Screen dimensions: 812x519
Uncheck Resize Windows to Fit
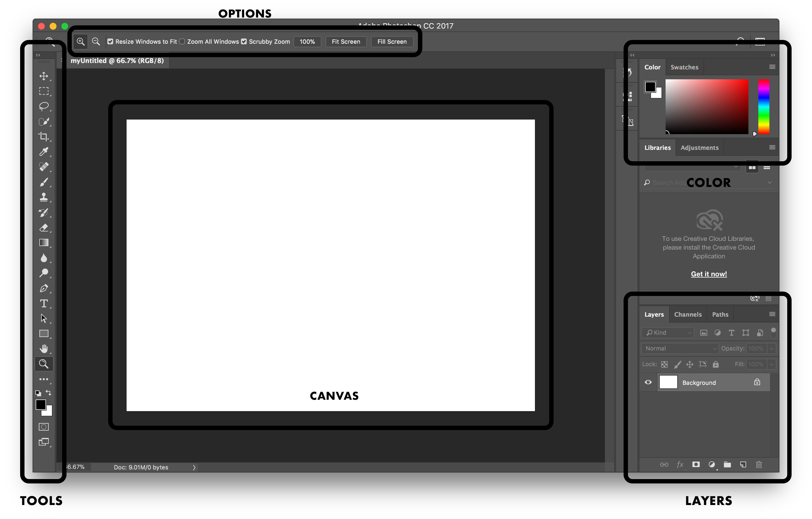click(110, 41)
